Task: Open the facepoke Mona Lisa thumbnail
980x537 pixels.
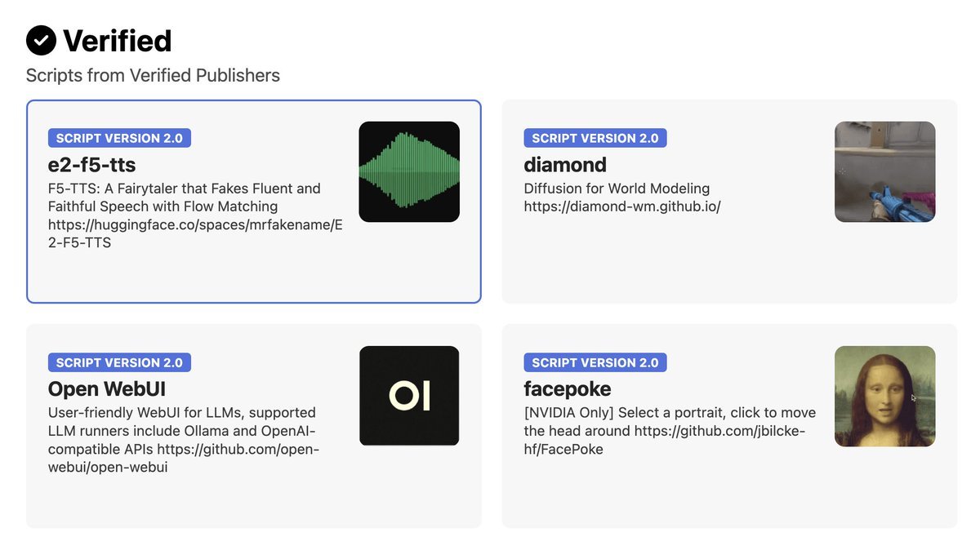Action: (x=884, y=396)
